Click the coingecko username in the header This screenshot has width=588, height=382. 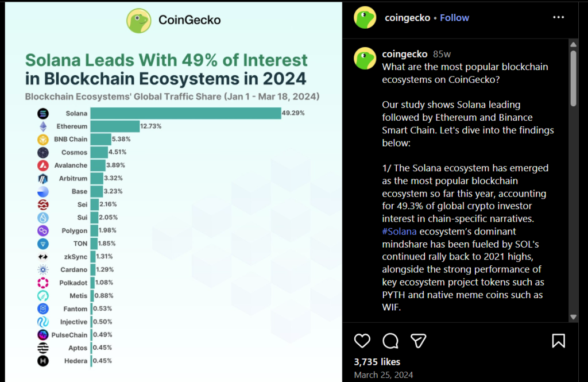point(407,17)
